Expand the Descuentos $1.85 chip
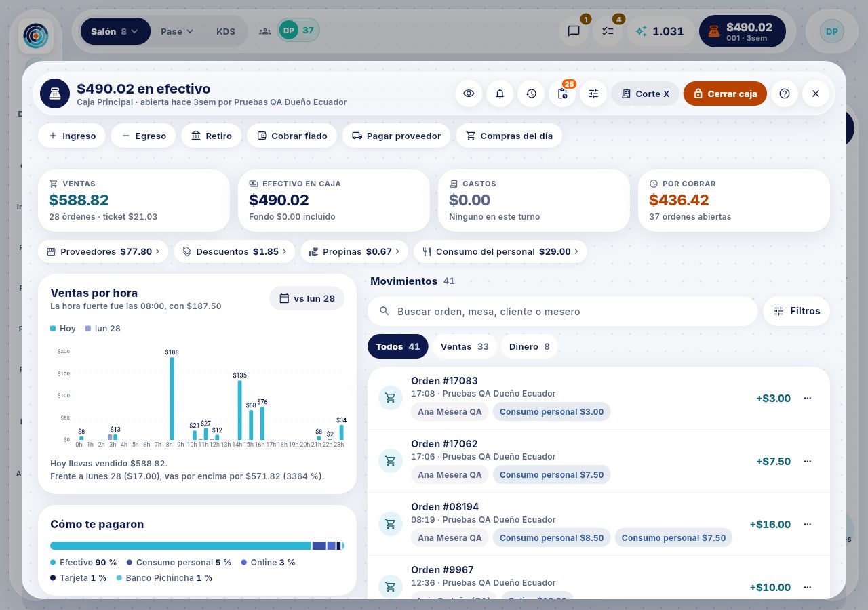868x610 pixels. pos(235,251)
